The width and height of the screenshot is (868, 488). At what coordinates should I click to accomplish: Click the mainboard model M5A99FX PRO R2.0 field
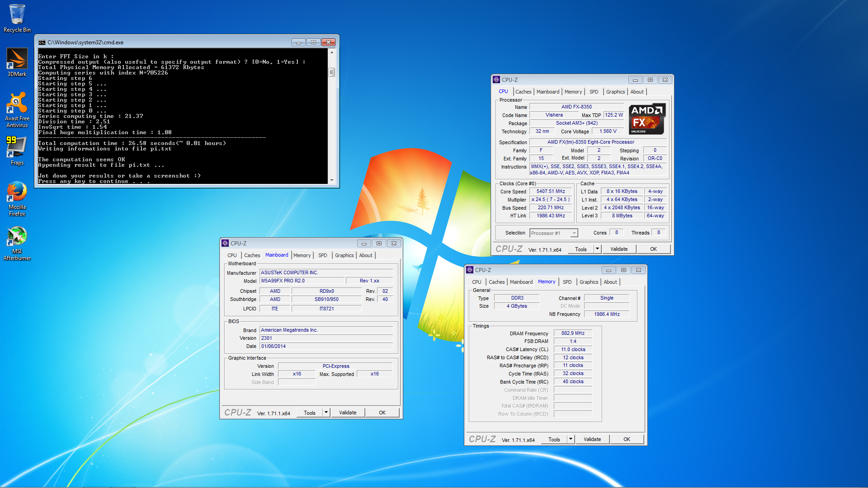click(302, 281)
